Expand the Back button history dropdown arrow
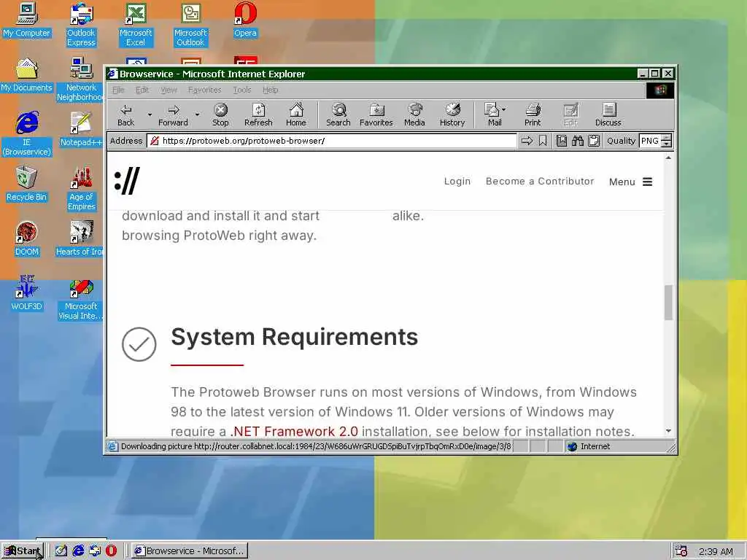747x560 pixels. click(x=150, y=114)
